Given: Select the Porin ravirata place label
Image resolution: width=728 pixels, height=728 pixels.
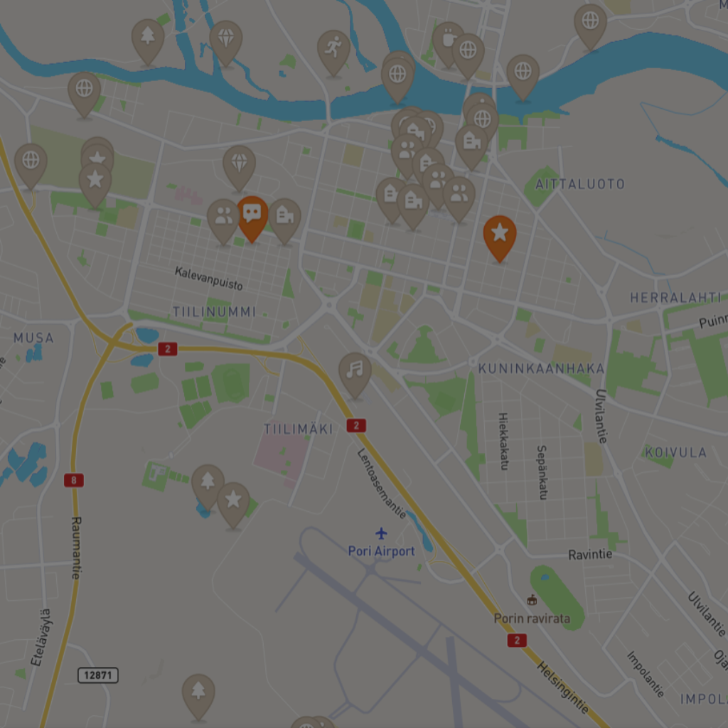Looking at the screenshot, I should [532, 619].
